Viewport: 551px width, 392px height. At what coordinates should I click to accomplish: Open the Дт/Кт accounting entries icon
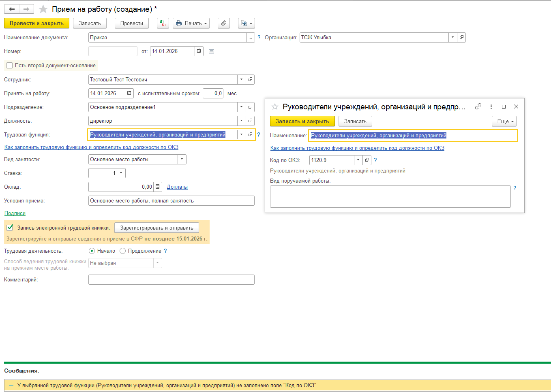click(163, 23)
